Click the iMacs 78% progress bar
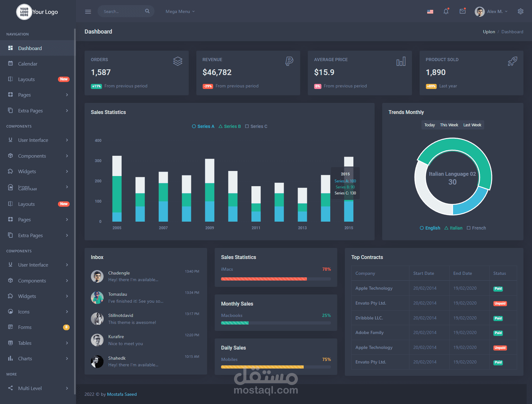This screenshot has width=532, height=404. coord(276,279)
